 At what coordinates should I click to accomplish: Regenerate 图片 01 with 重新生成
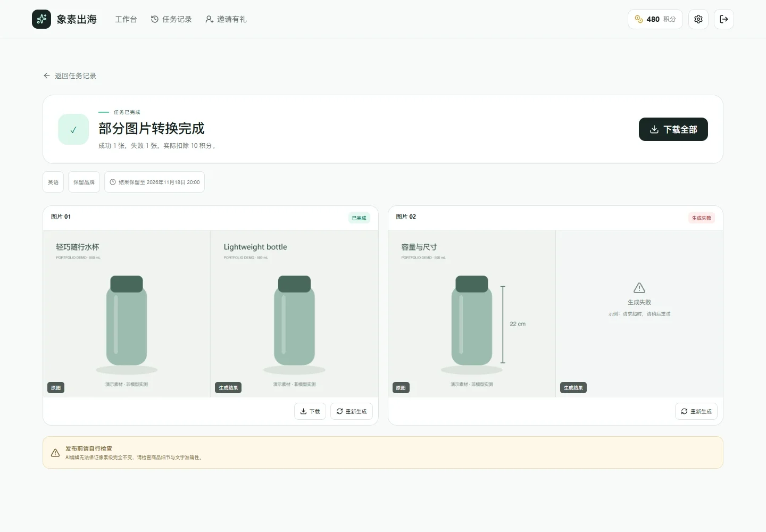tap(352, 411)
